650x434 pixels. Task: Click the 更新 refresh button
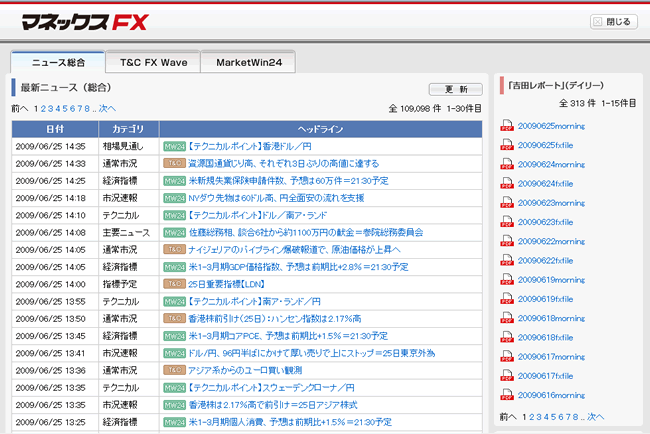pos(456,89)
